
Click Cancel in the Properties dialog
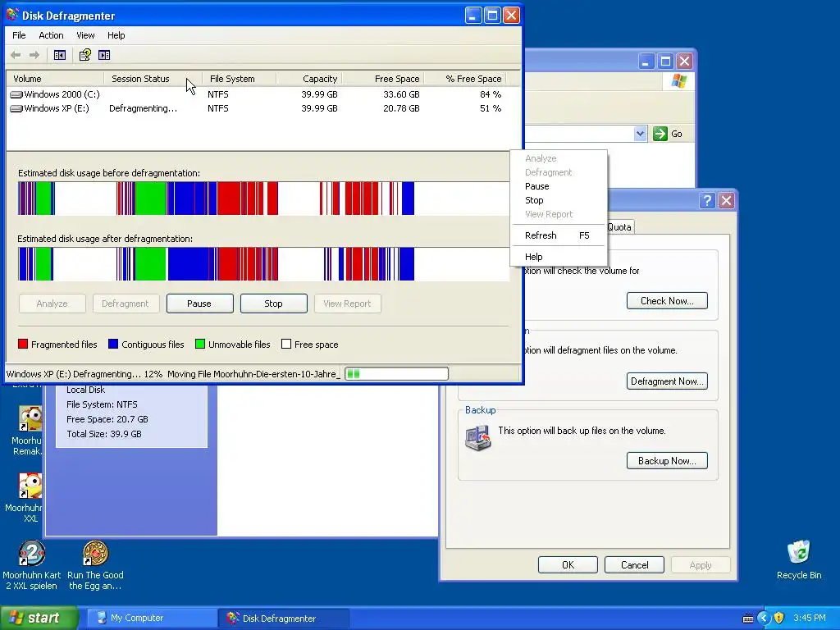click(634, 564)
